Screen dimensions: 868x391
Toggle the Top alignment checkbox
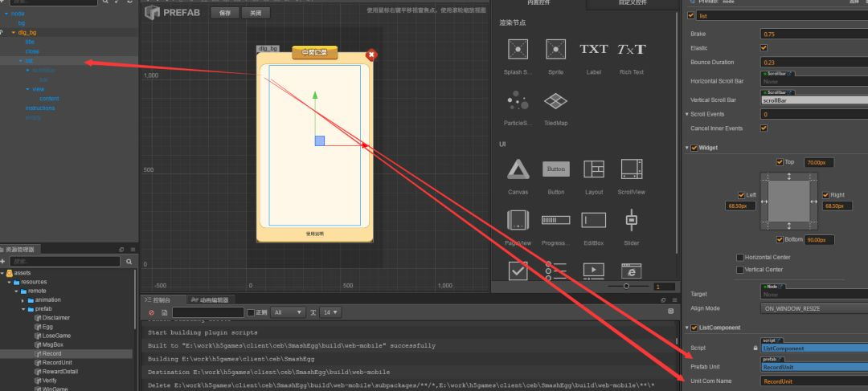(x=780, y=162)
